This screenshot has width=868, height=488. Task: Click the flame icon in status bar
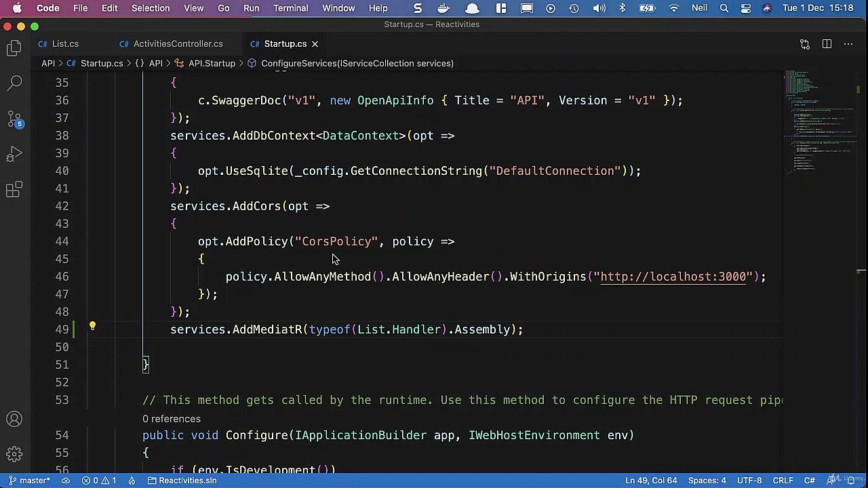132,481
